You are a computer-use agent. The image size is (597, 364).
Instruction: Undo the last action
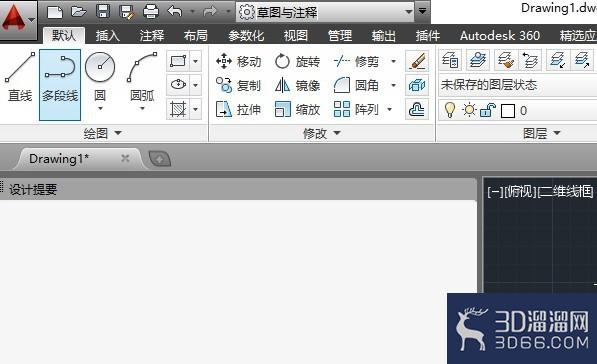[175, 12]
